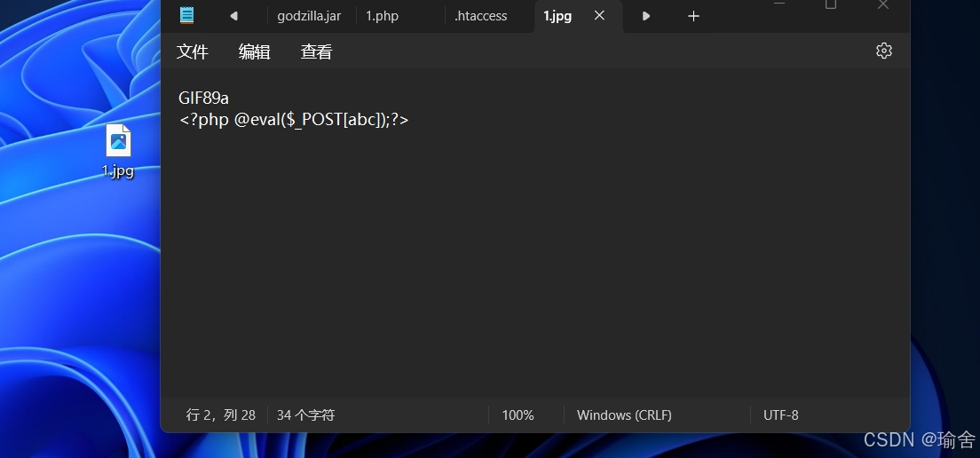This screenshot has width=980, height=458.
Task: Click the 100% zoom level indicator
Action: pyautogui.click(x=518, y=415)
